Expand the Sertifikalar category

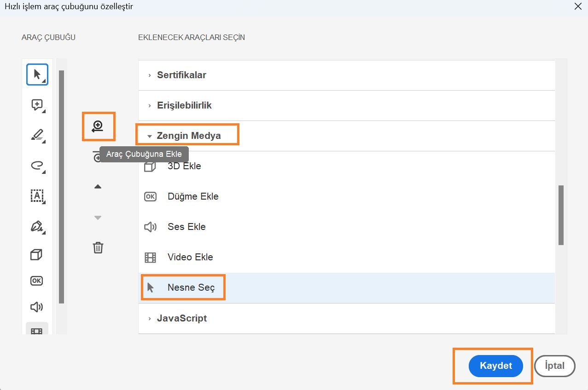coord(181,75)
